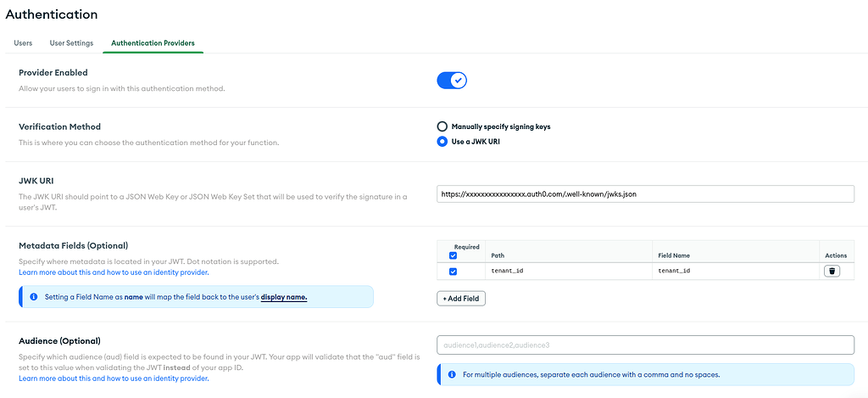Screen dimensions: 868x398
Task: Edit the tenant_id Path cell
Action: (x=568, y=272)
